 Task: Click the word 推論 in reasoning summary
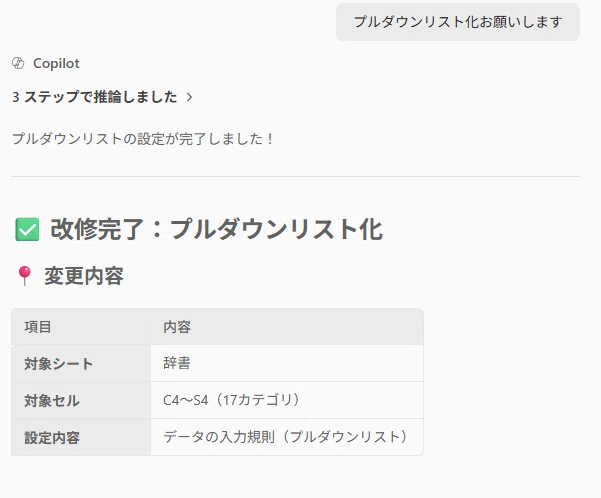(x=107, y=97)
